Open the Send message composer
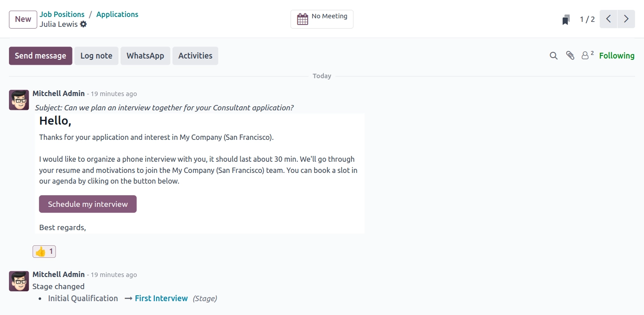This screenshot has height=315, width=644. point(40,56)
